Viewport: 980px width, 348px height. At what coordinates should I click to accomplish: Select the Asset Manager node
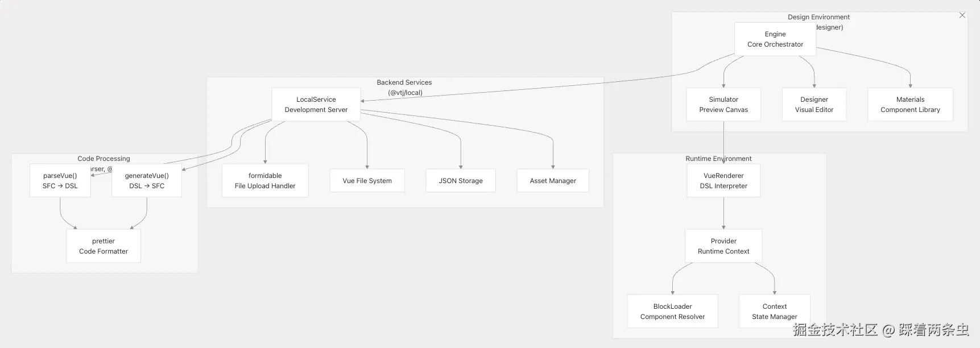[552, 181]
